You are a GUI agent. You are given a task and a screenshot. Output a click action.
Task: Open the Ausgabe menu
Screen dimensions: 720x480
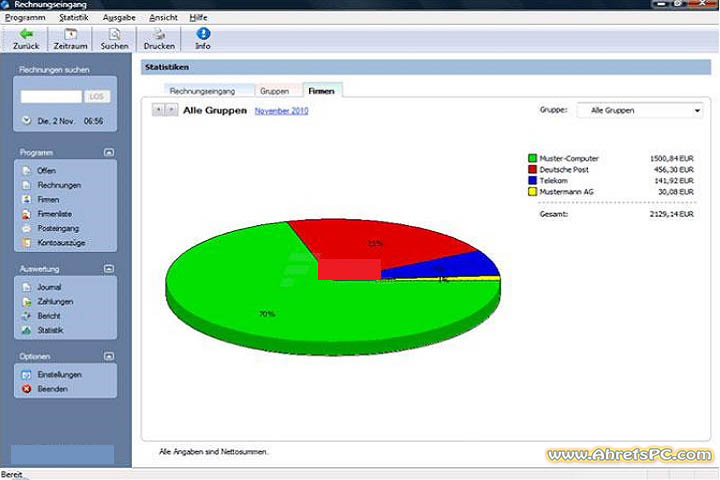[x=119, y=17]
